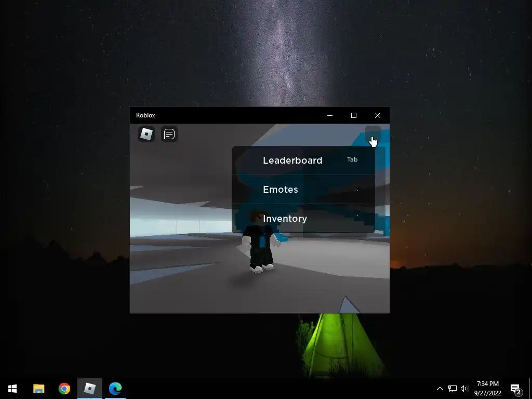The image size is (532, 399).
Task: Open the volume control tray icon
Action: pos(464,389)
